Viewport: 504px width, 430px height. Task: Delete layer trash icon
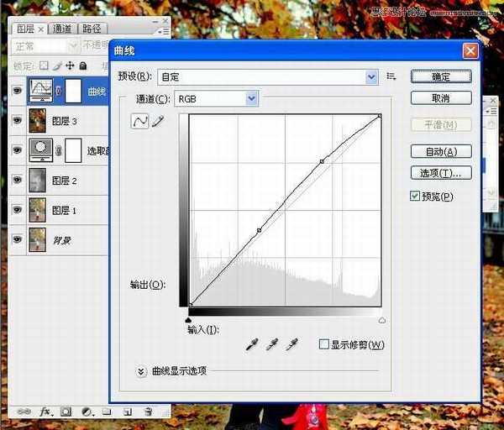click(148, 412)
